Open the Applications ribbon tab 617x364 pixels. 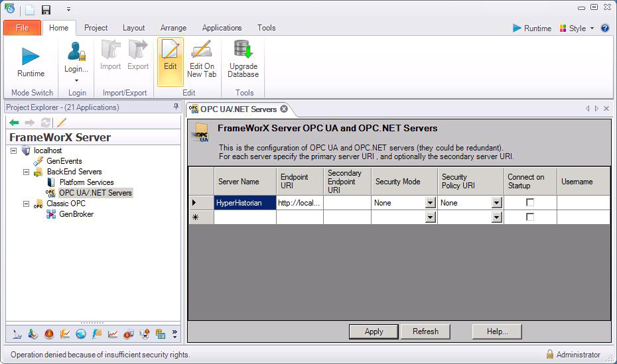click(x=222, y=28)
